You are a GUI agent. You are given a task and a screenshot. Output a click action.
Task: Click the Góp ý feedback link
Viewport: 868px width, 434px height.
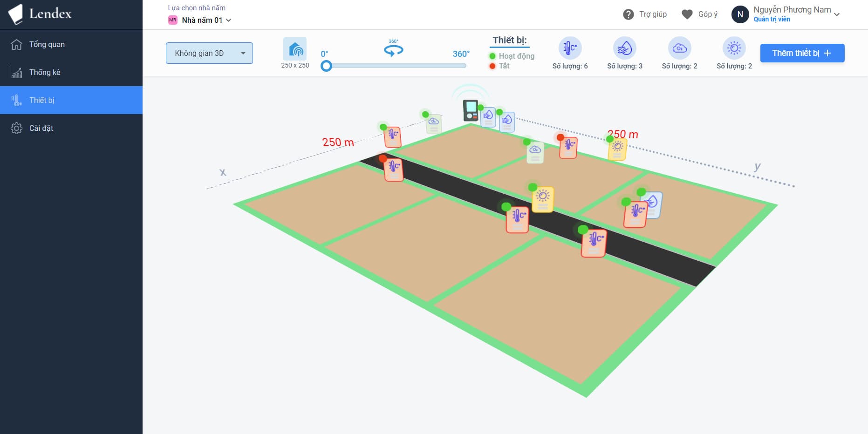click(699, 14)
